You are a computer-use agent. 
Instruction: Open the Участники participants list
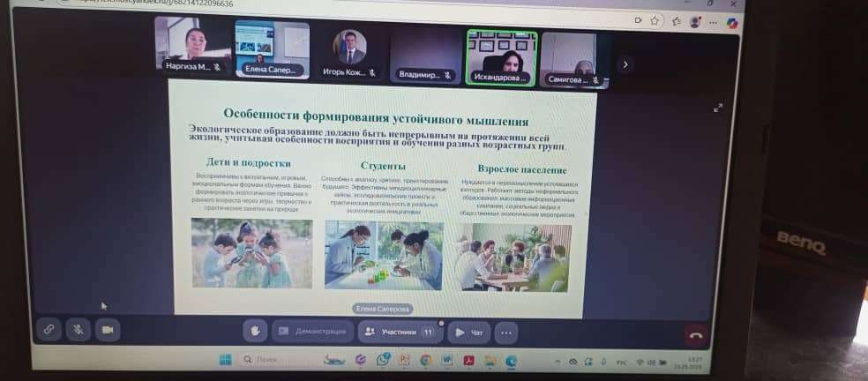tap(400, 332)
